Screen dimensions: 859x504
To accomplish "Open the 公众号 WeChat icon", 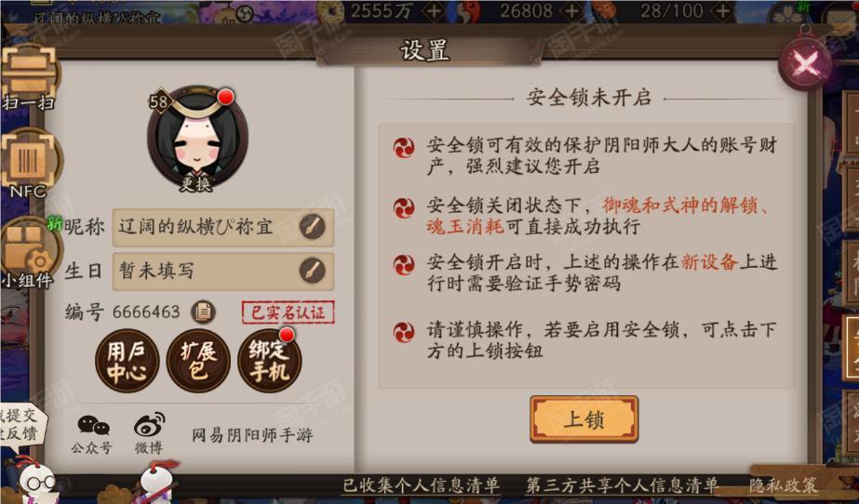I will coord(91,434).
